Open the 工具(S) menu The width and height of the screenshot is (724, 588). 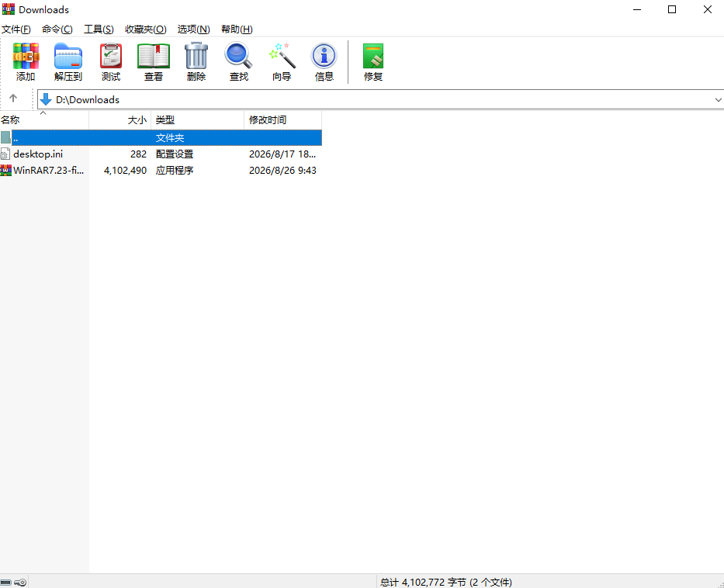tap(99, 29)
